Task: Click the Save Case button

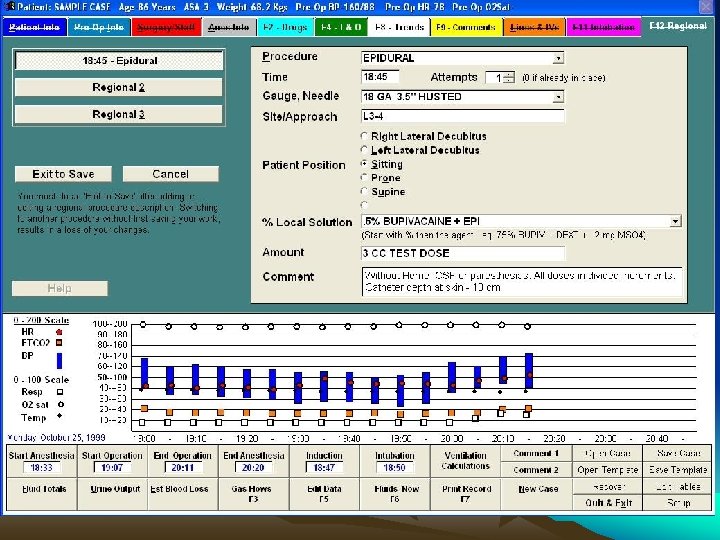Action: click(x=678, y=453)
